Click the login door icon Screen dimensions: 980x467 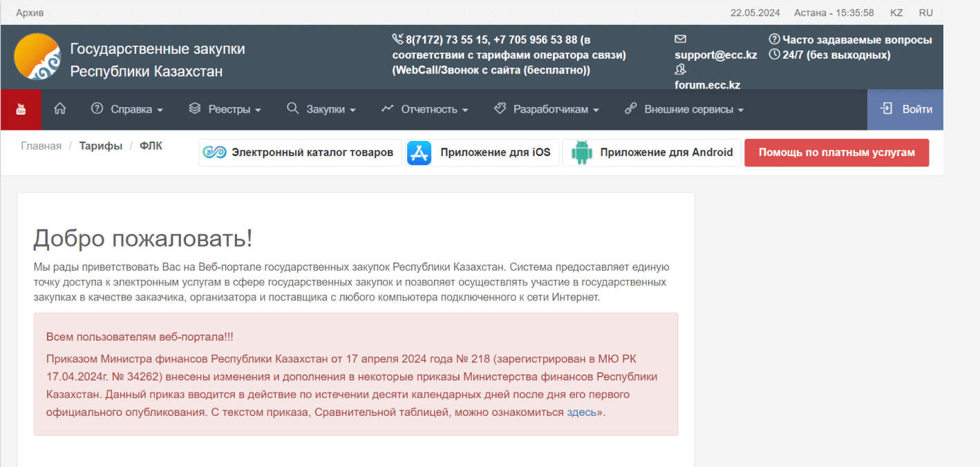tap(886, 109)
